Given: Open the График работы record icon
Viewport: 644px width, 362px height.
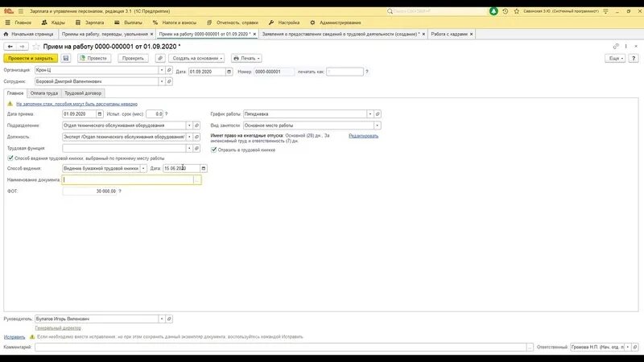Looking at the screenshot, I should click(378, 113).
